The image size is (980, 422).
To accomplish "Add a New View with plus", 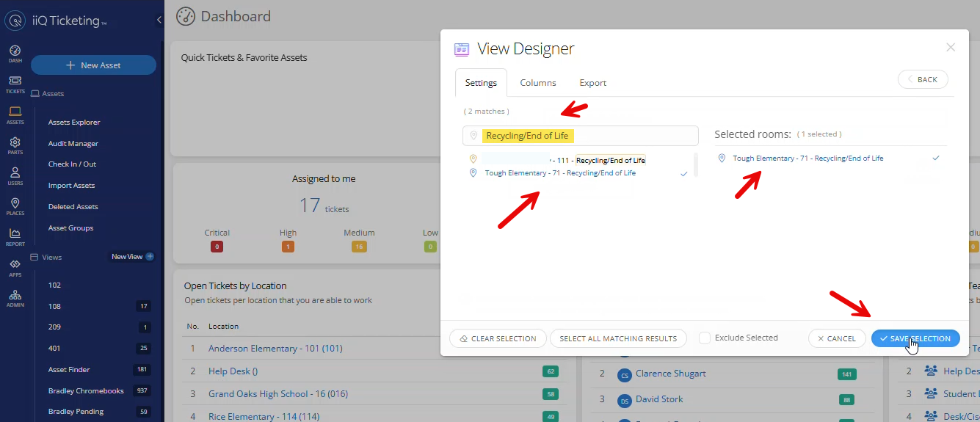I will click(x=150, y=257).
